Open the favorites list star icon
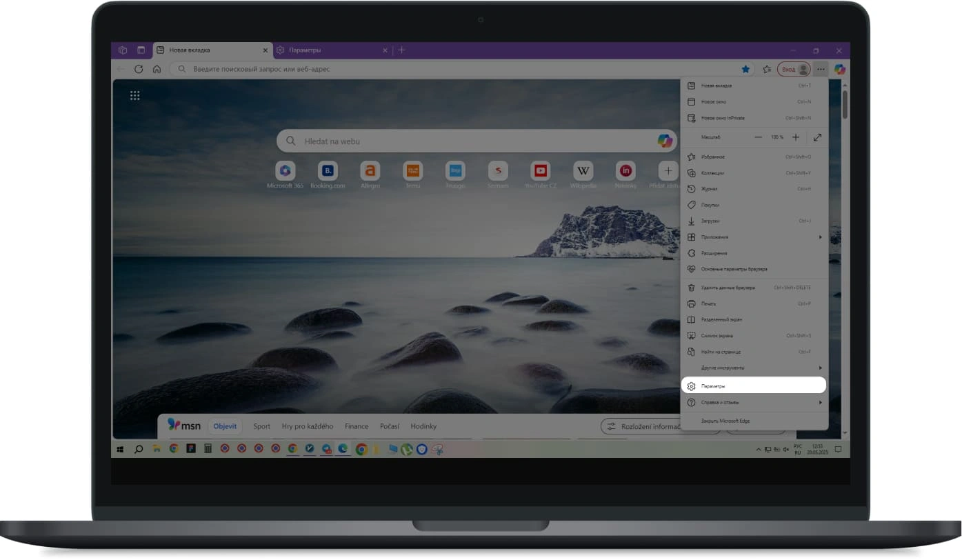Screen dimensions: 962x560 point(767,69)
